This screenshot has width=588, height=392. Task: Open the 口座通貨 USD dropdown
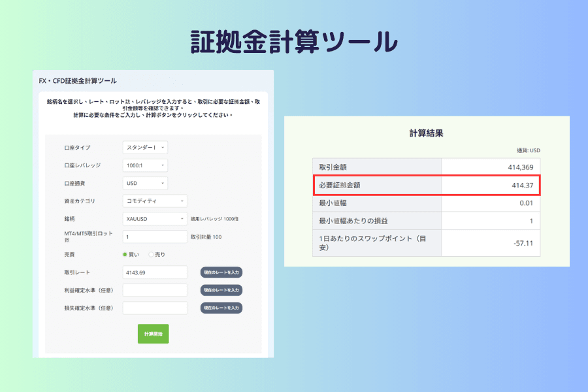145,183
